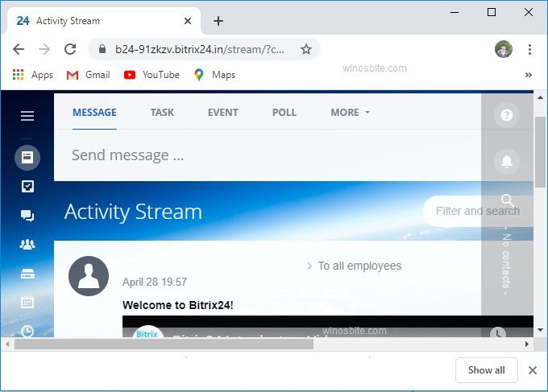The height and width of the screenshot is (392, 548).
Task: Open Chrome's three-dot menu
Action: pos(529,49)
